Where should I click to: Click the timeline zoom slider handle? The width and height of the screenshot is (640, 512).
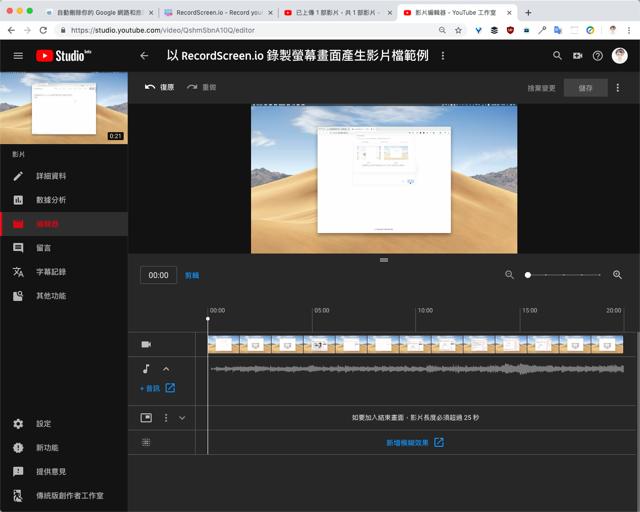(528, 275)
